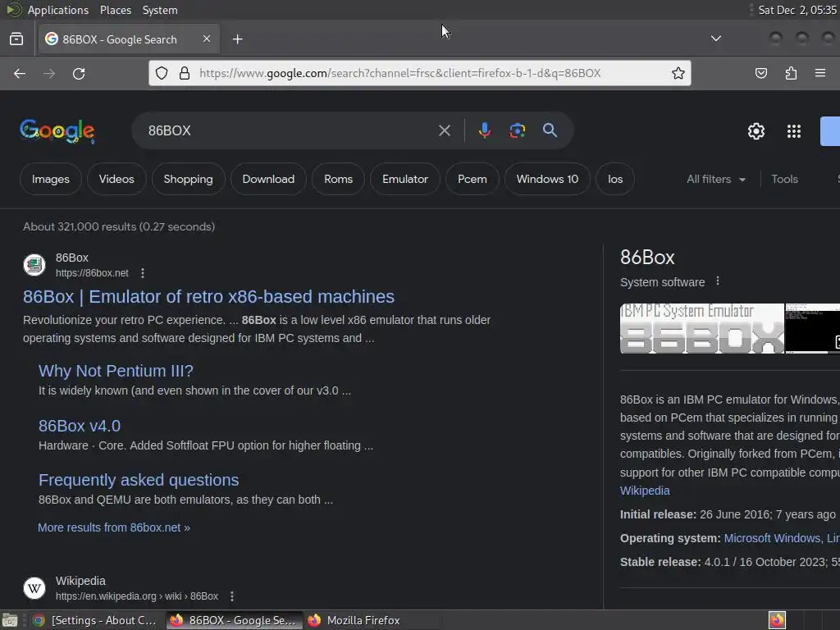Click the browser address bar URL

coord(400,73)
